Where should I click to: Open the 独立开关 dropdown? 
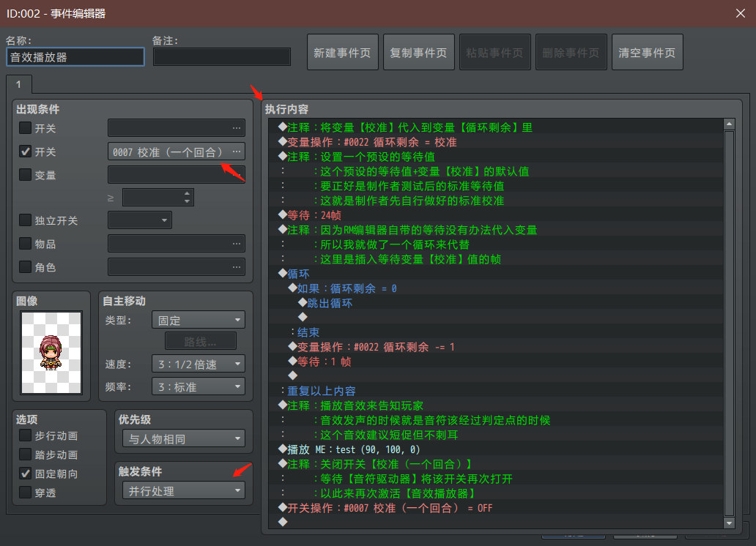coord(140,220)
